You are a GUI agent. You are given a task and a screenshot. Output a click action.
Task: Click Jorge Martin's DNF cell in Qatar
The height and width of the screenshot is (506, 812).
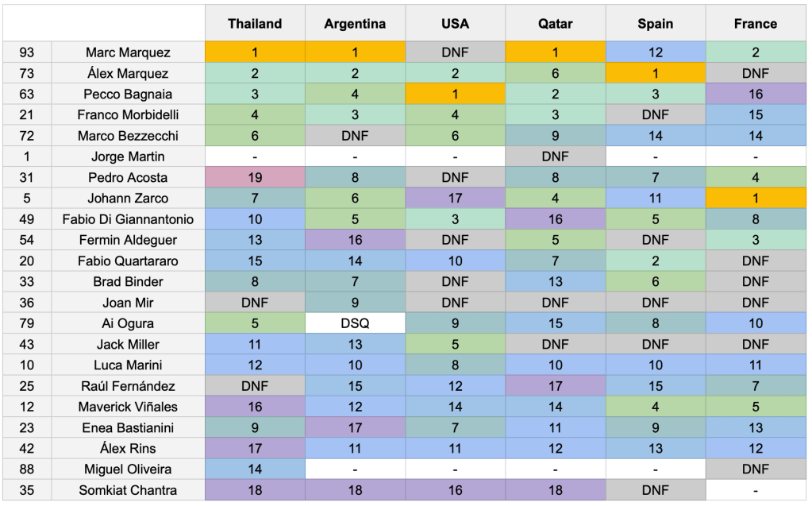pyautogui.click(x=555, y=156)
